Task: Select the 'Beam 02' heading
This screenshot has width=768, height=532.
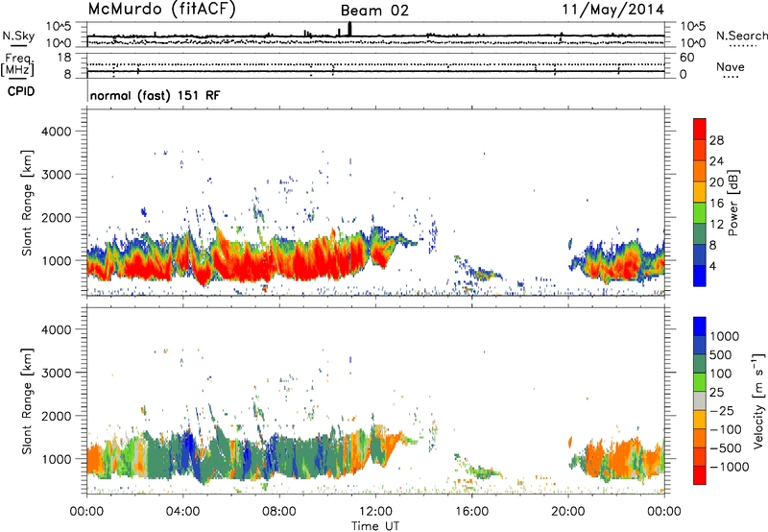Action: (374, 11)
